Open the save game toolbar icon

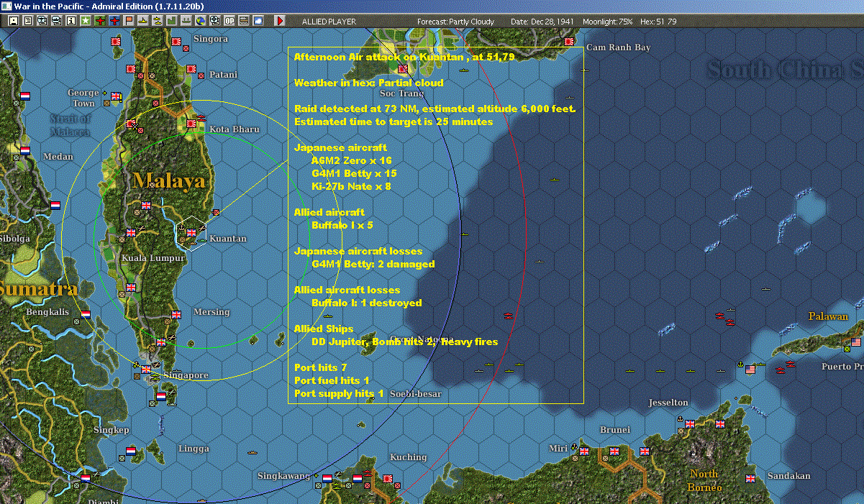14,21
